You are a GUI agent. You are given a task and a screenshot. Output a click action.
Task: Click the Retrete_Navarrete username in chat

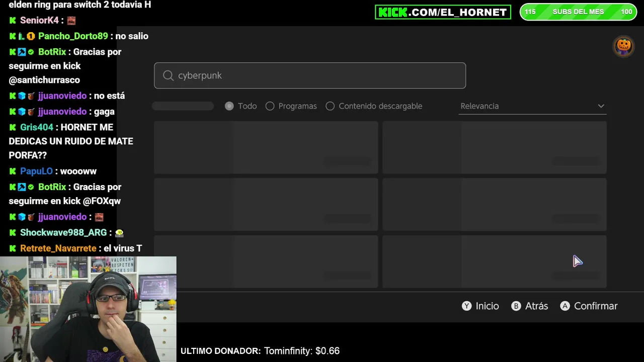point(58,248)
